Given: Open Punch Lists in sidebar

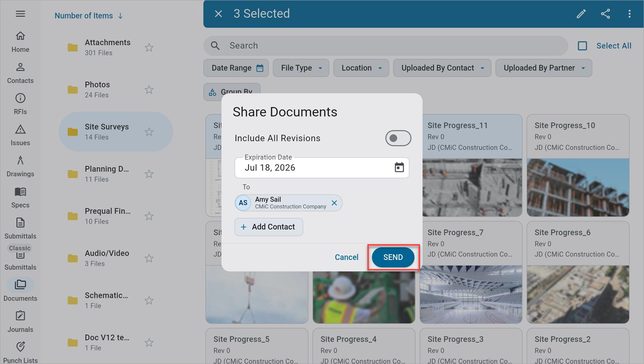Looking at the screenshot, I should [x=20, y=353].
